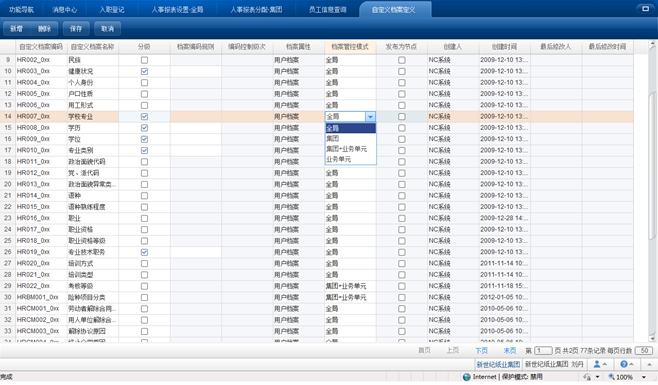This screenshot has width=658, height=385.
Task: Open the zoom level dropdown arrow beside 100%
Action: pyautogui.click(x=644, y=377)
